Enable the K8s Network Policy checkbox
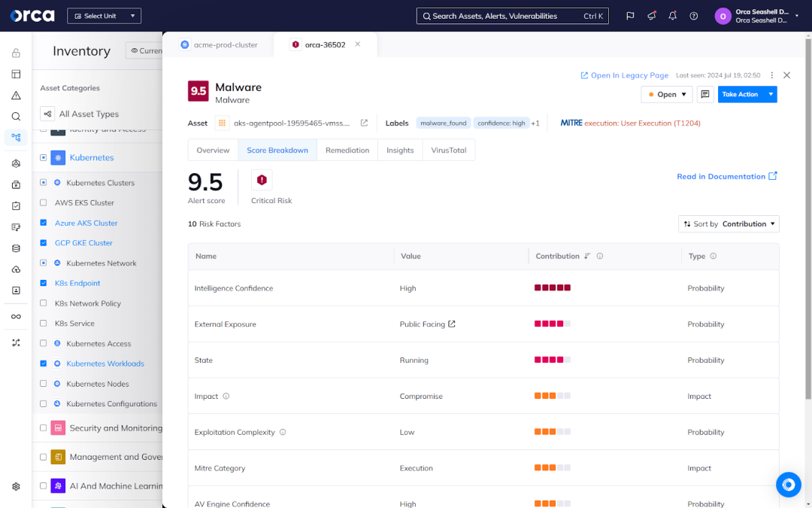The width and height of the screenshot is (812, 508). point(44,303)
